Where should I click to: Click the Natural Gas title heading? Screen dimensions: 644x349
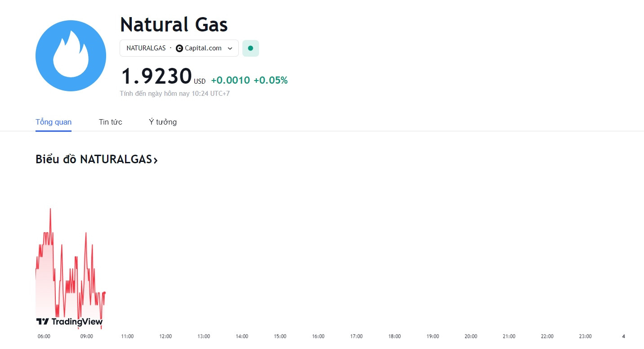[174, 24]
